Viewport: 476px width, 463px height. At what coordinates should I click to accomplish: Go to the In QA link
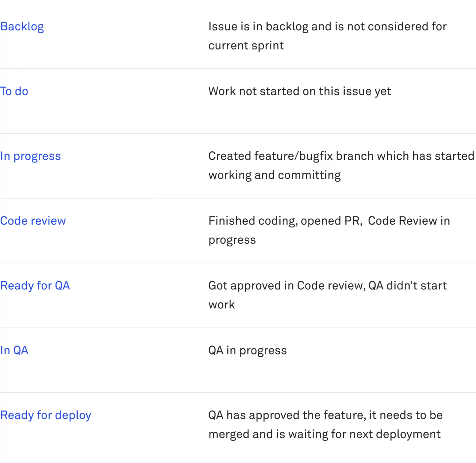(x=14, y=350)
